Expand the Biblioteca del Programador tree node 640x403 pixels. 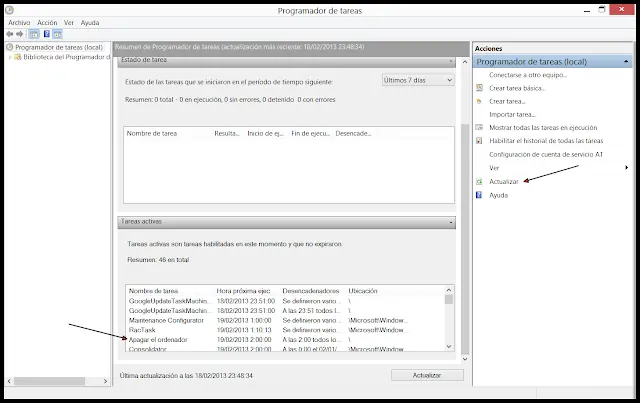coord(10,57)
